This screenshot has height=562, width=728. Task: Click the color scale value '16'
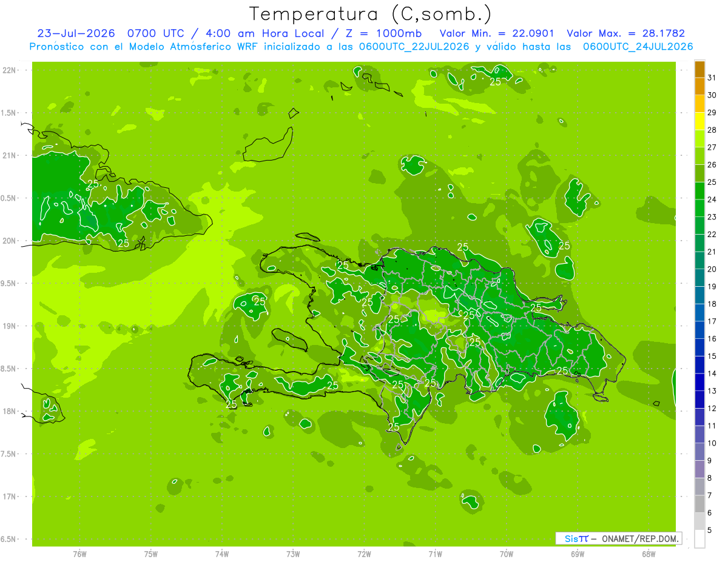coord(712,339)
